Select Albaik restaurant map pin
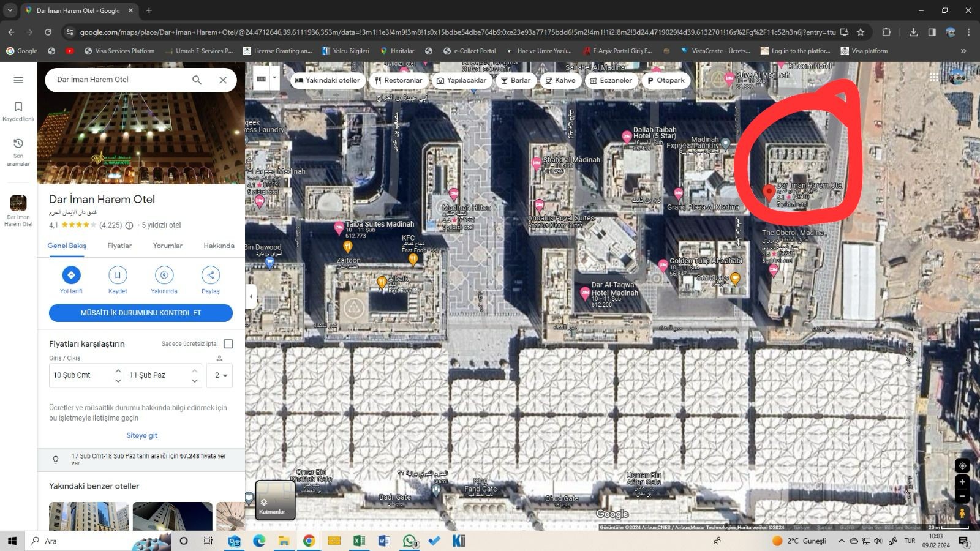Image resolution: width=980 pixels, height=551 pixels. 382,282
